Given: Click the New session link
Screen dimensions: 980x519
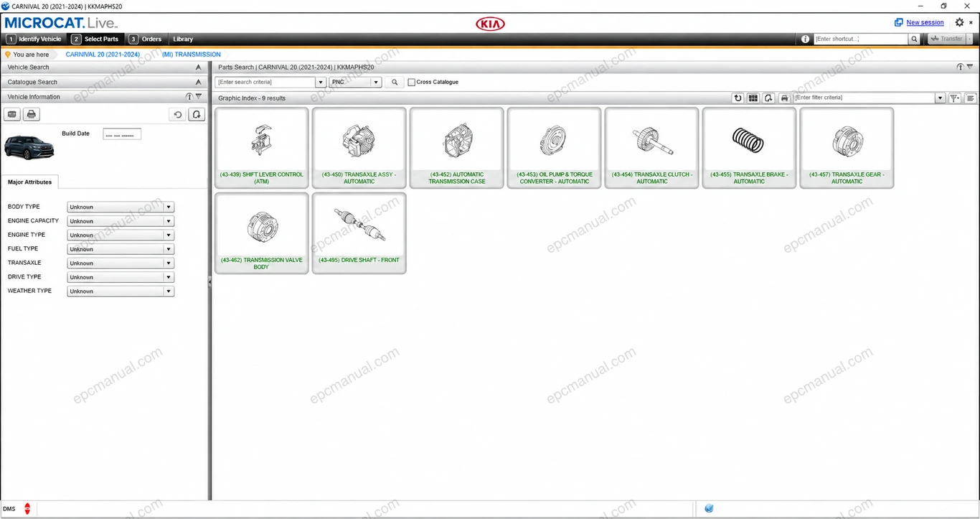Looking at the screenshot, I should [x=925, y=23].
